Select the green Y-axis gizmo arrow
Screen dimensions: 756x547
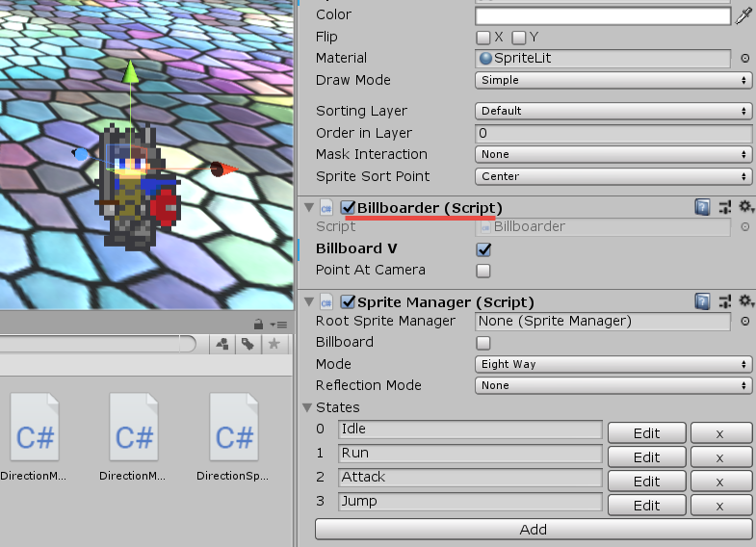130,72
